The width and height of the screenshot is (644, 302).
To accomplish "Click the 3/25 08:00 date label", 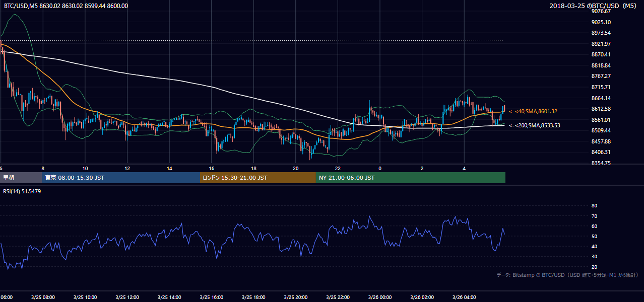I will pyautogui.click(x=43, y=297).
